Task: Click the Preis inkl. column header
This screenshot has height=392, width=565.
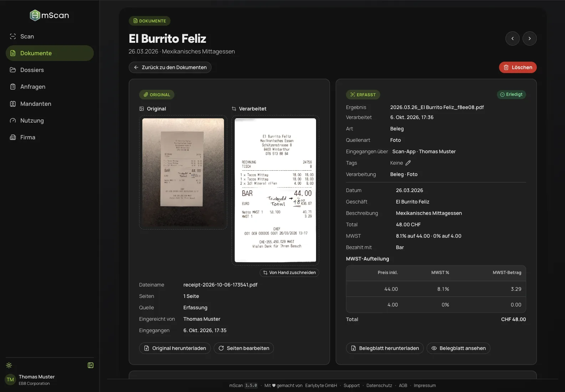Action: coord(388,273)
